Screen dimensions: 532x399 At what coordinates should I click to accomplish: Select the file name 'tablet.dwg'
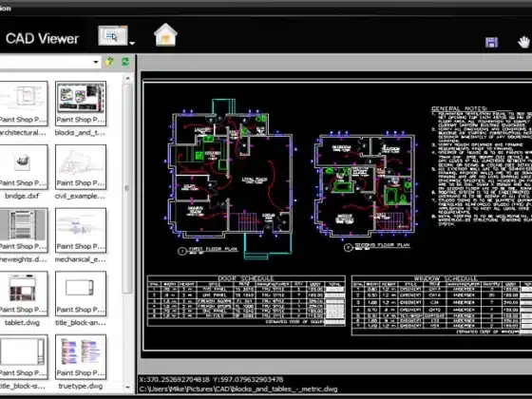click(22, 323)
